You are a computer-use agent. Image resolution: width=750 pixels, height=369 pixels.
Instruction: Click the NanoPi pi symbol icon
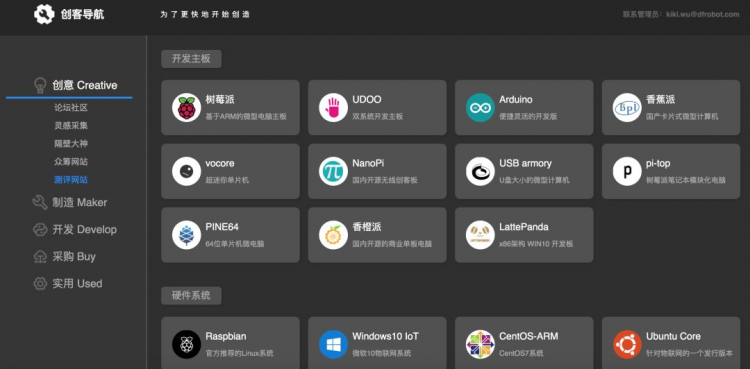click(x=333, y=171)
